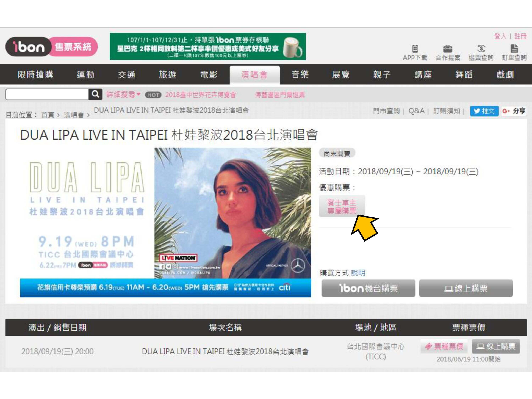Click the 場地 / 地區 column header
Screen dimensions: 532x399
[376, 328]
